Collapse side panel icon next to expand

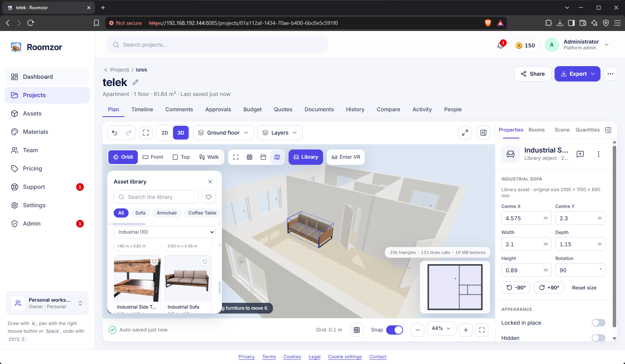pyautogui.click(x=483, y=133)
